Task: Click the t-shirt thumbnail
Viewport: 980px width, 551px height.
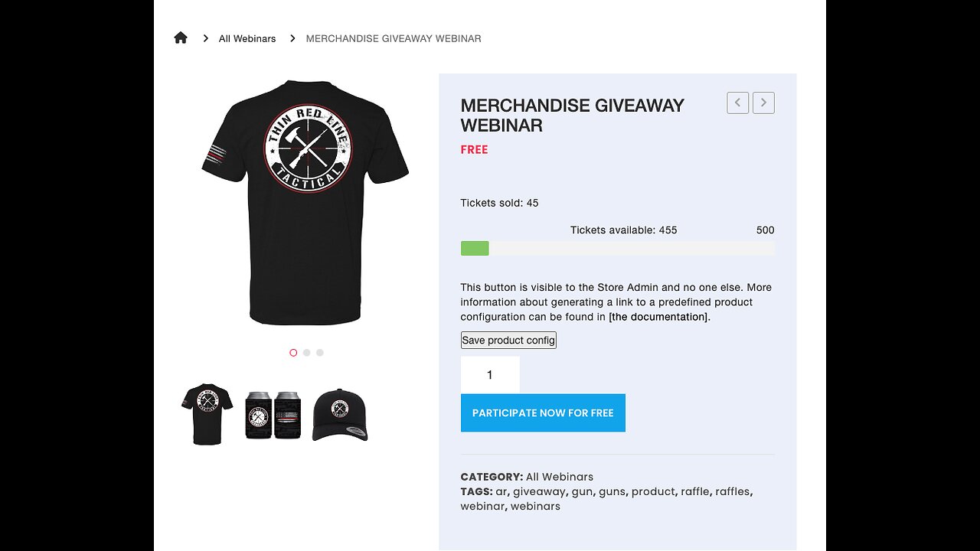Action: point(207,414)
